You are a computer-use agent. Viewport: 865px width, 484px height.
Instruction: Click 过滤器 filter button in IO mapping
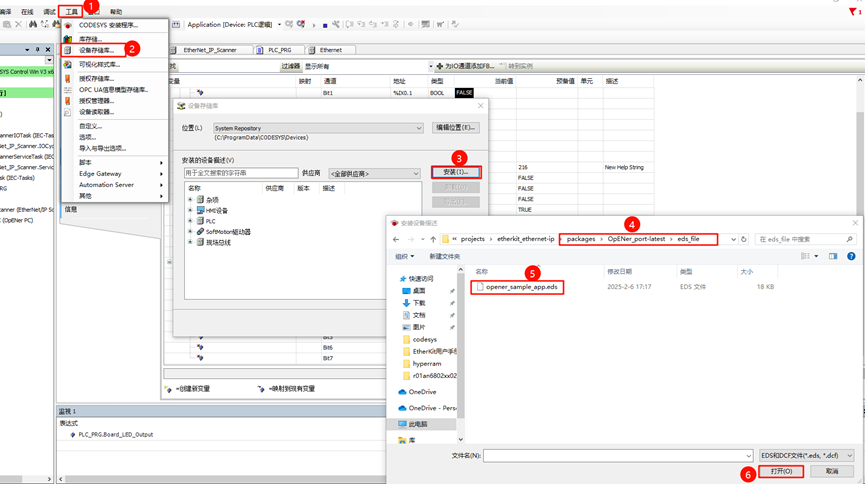(290, 66)
